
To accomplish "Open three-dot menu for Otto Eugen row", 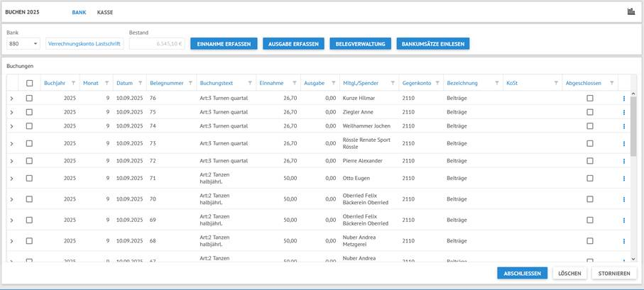I will 624,179.
